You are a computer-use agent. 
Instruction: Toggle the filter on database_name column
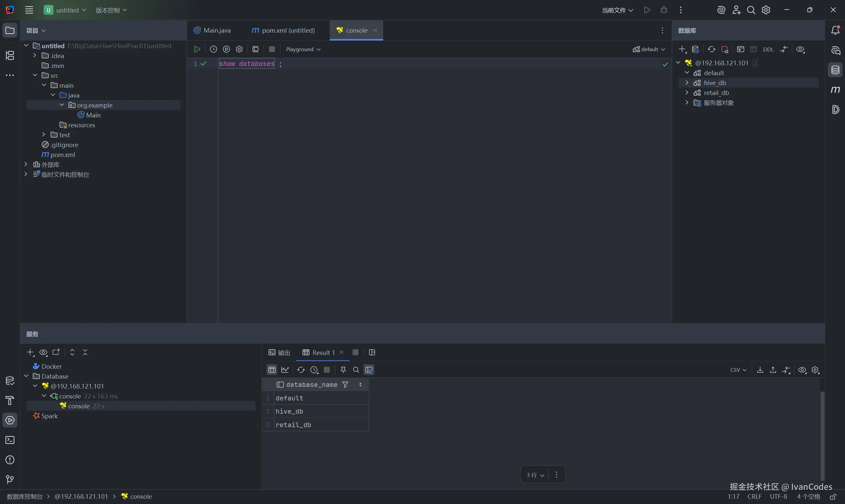(x=345, y=385)
